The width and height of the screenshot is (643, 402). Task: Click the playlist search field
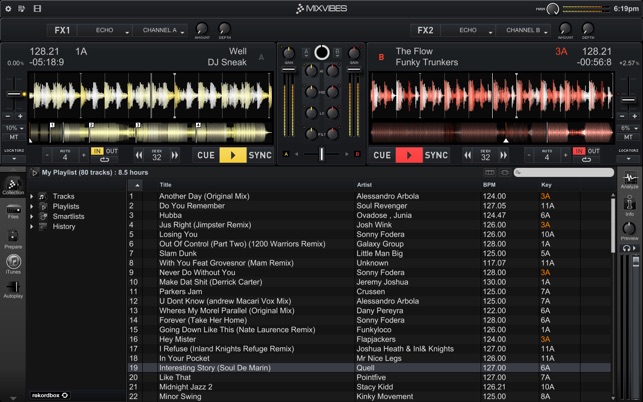(x=564, y=172)
